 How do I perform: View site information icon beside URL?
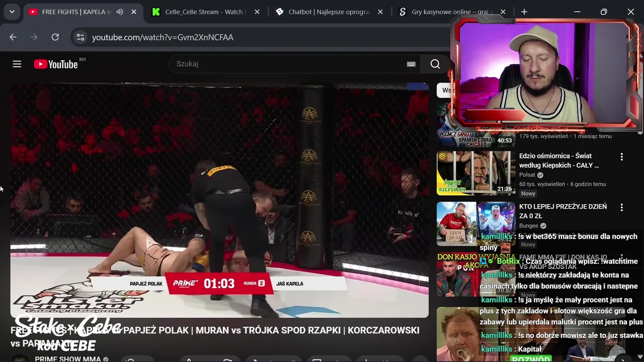click(80, 37)
